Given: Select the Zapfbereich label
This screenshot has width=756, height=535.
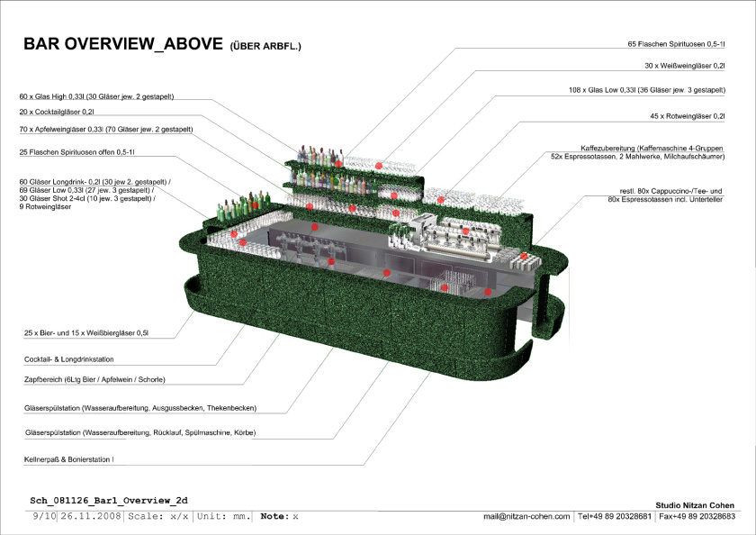Looking at the screenshot, I should click(94, 379).
